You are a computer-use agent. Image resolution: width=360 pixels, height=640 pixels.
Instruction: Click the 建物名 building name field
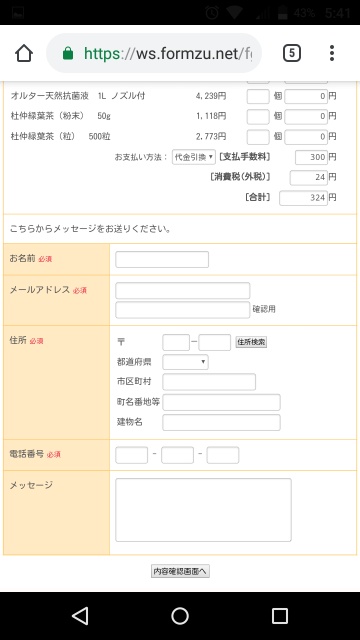(x=221, y=422)
